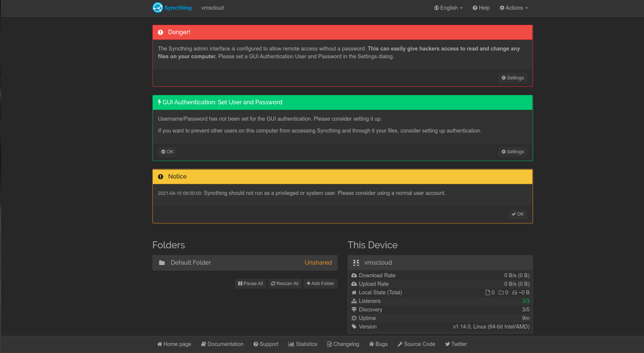This screenshot has width=644, height=353.
Task: Open the Help link in navbar
Action: (481, 8)
